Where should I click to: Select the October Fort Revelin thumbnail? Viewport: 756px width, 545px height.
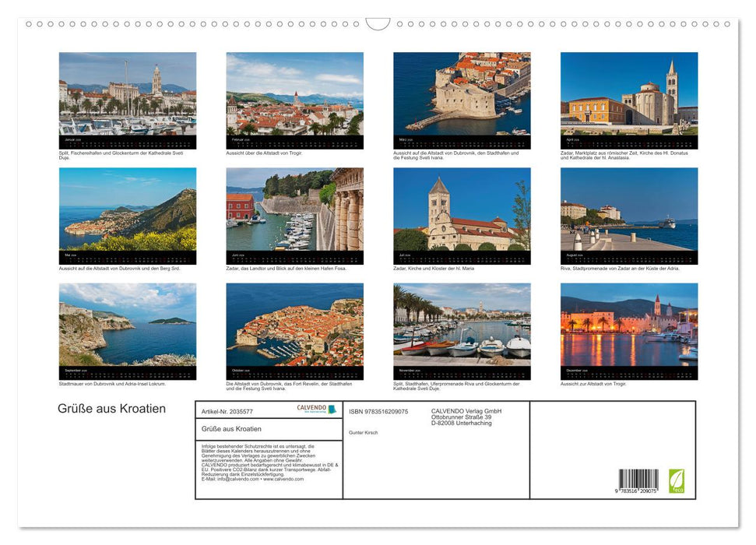tap(295, 325)
